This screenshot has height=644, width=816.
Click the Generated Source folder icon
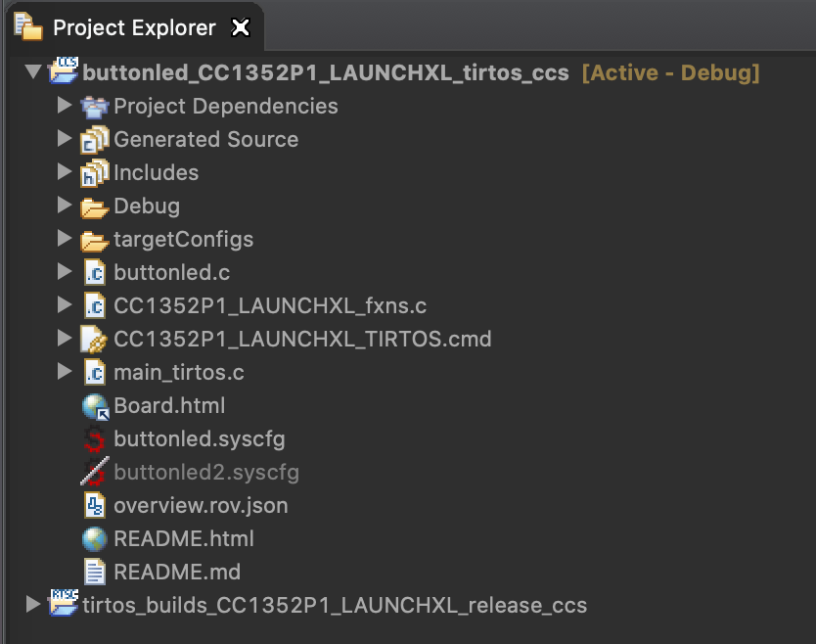pos(94,140)
